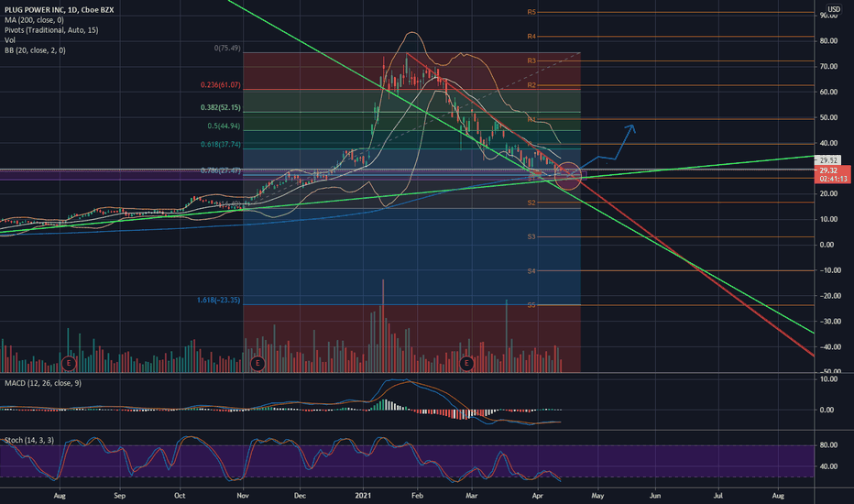Click the R3 pivot resistance label
This screenshot has width=854, height=504.
[531, 61]
